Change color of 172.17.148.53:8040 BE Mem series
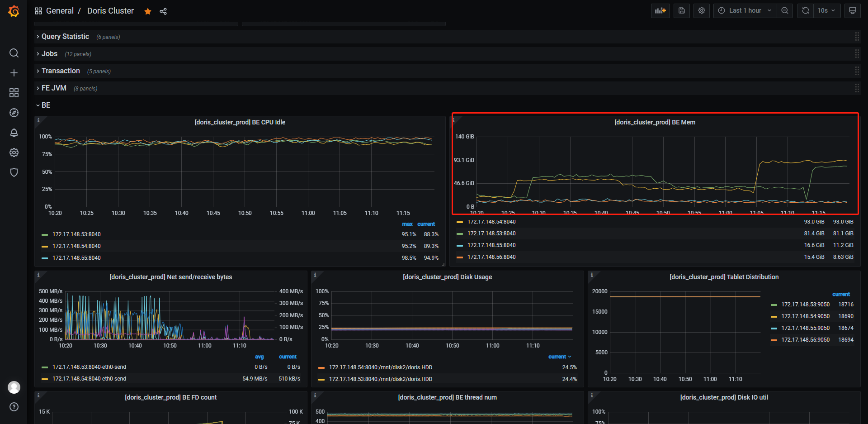Image resolution: width=868 pixels, height=424 pixels. [x=460, y=234]
